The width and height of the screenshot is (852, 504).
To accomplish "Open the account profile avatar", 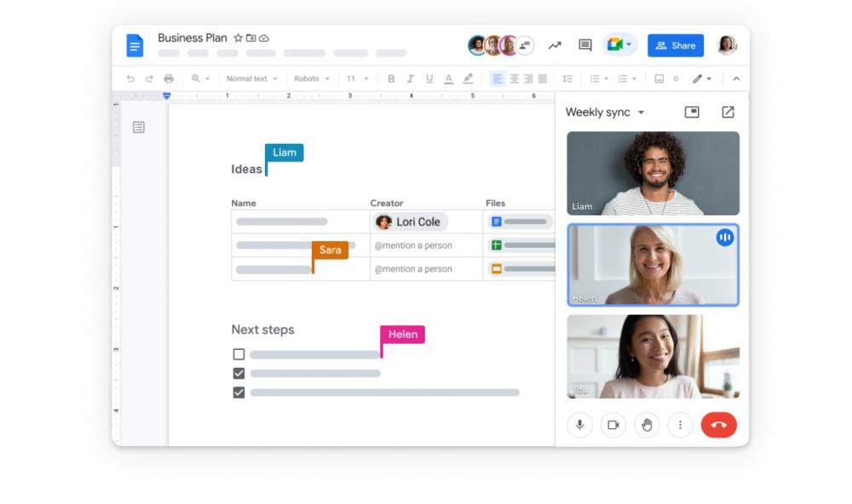I will (x=727, y=45).
